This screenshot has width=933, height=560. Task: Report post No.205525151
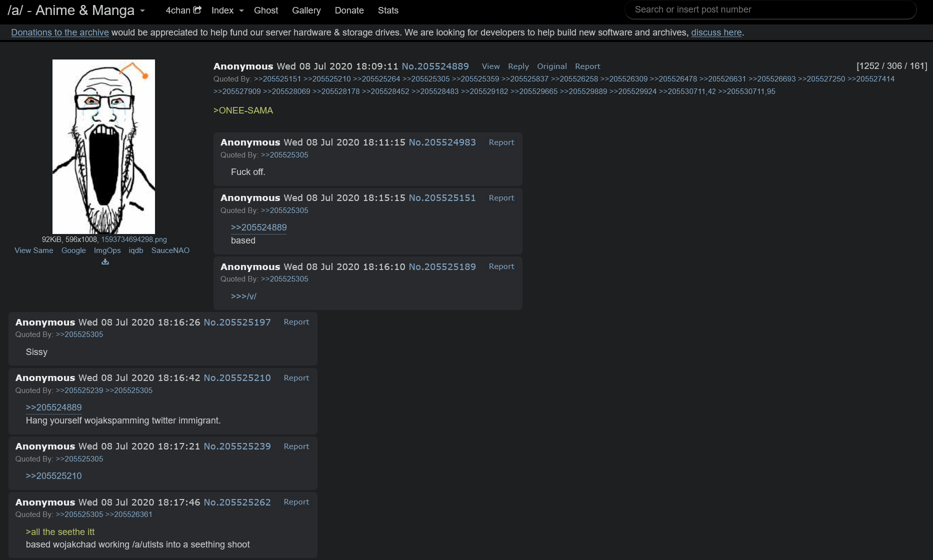coord(501,198)
